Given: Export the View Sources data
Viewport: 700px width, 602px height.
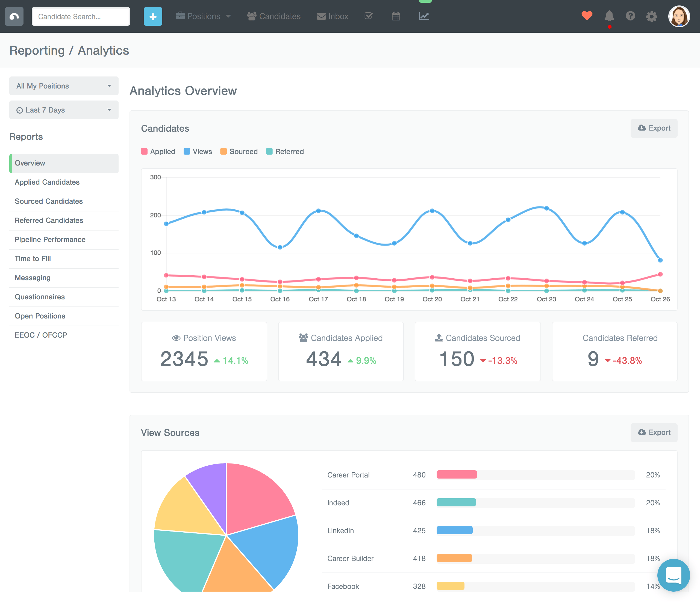Looking at the screenshot, I should pyautogui.click(x=654, y=432).
